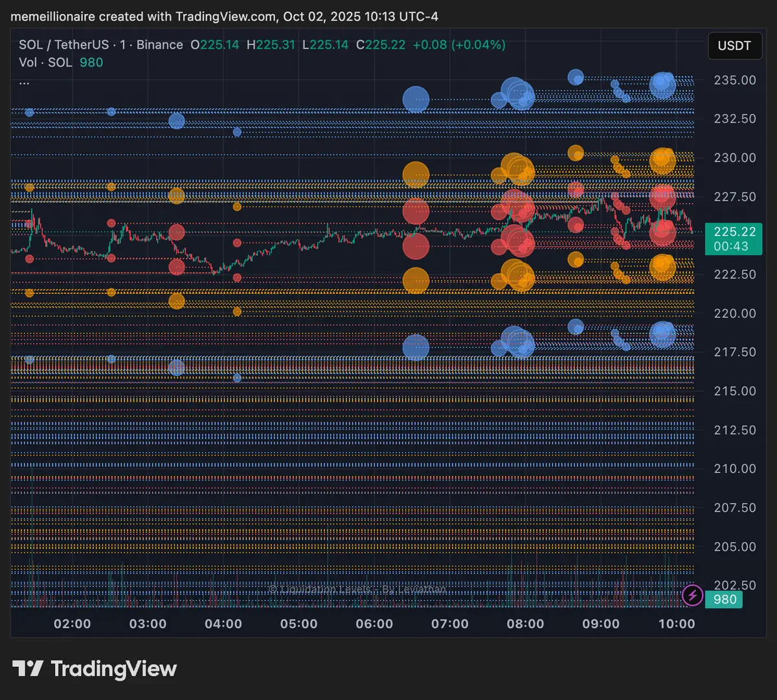Screen dimensions: 777x700
Task: Click the Binance exchange name in title
Action: (x=159, y=45)
